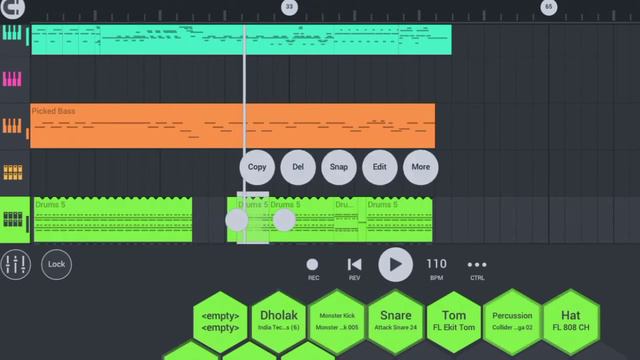Screen dimensions: 640x360
Task: Click the bar 65 timeline marker
Action: (549, 7)
